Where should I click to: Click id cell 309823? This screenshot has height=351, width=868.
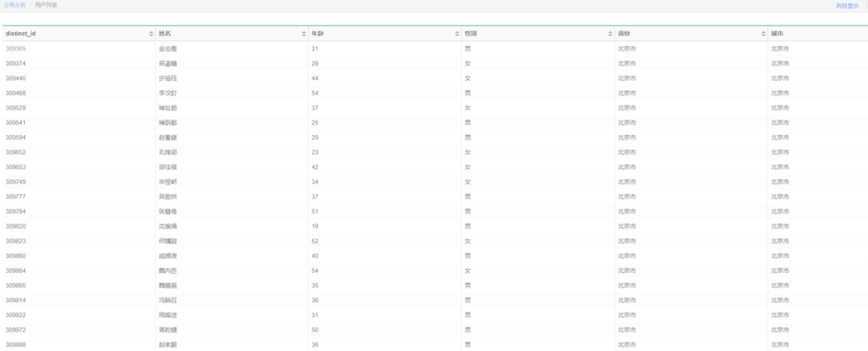15,242
